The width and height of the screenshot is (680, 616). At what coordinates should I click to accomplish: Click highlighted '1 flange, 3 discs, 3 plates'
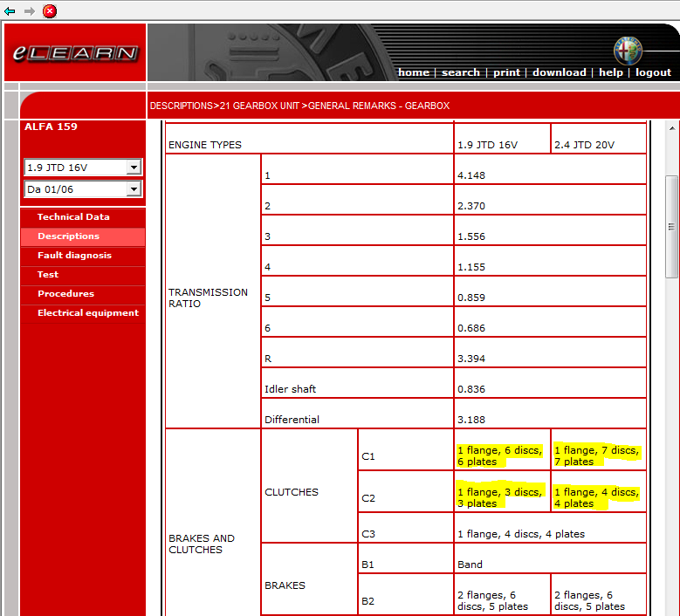(499, 497)
